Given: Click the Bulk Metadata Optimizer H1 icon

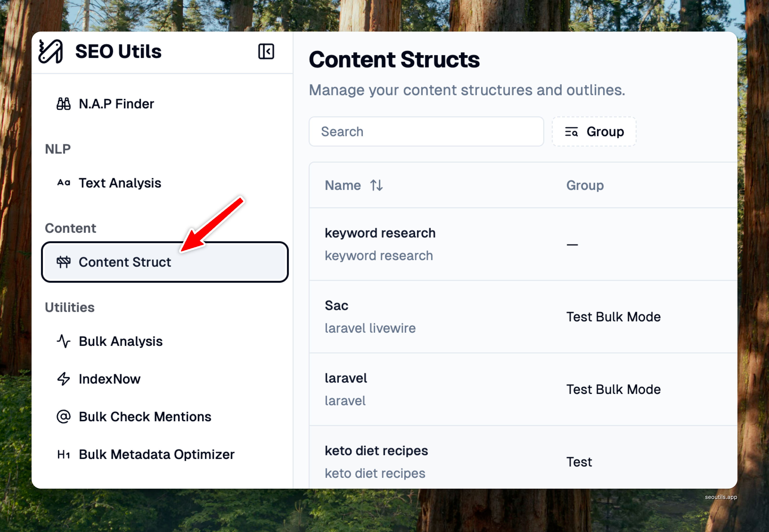Looking at the screenshot, I should (x=63, y=454).
